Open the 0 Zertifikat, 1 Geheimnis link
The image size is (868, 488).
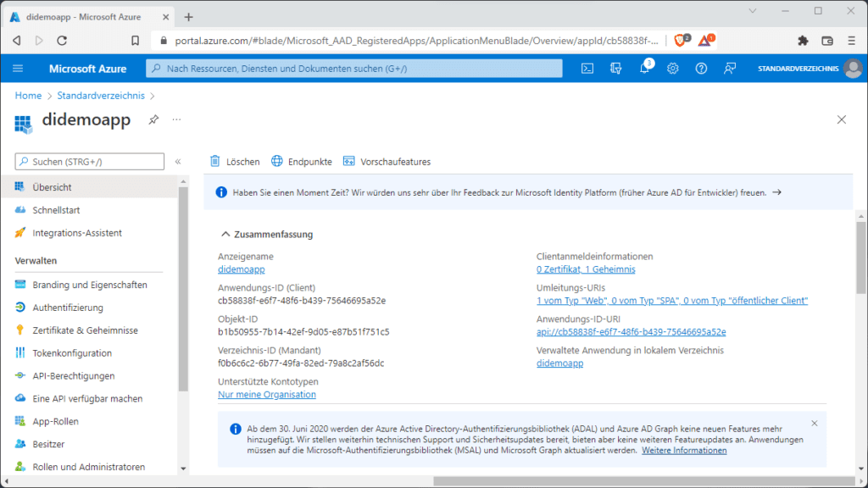[x=586, y=269]
